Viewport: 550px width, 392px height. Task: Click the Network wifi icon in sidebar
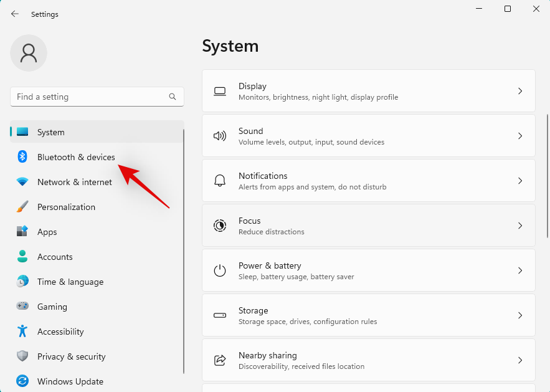22,182
